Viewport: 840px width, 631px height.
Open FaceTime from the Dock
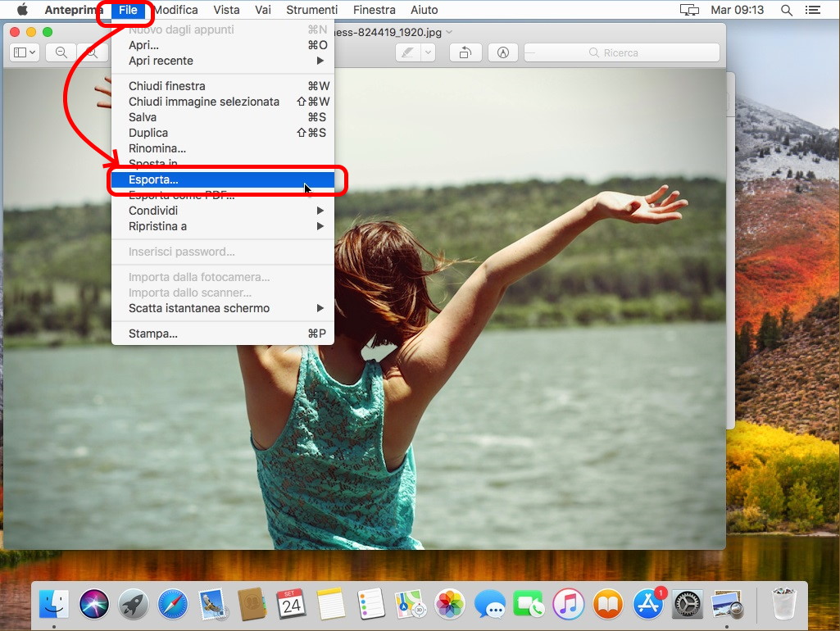click(529, 604)
